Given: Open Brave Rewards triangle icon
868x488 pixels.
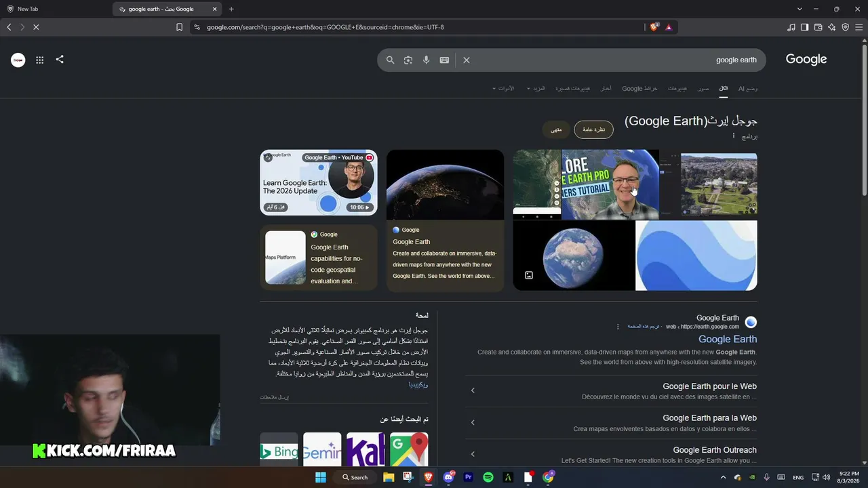Looking at the screenshot, I should [x=669, y=27].
